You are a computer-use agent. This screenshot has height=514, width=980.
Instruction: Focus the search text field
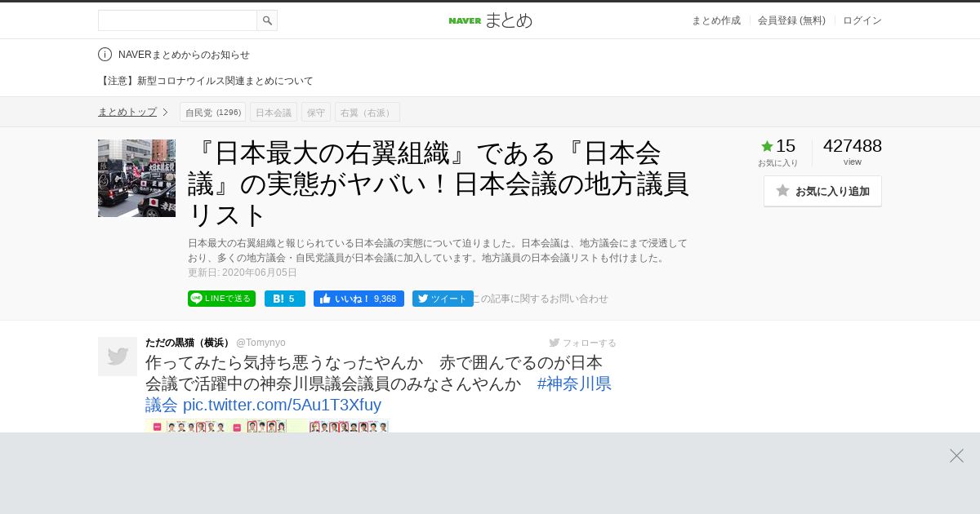pos(177,20)
